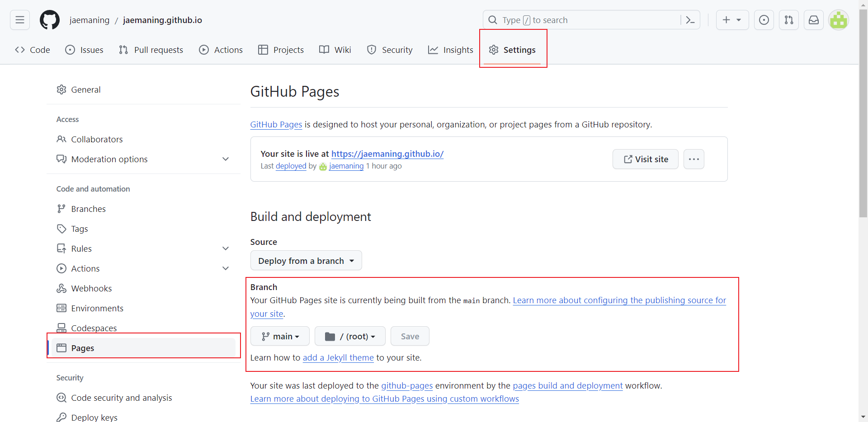Open the publishing source learn more link
Screen dimensions: 868x422
coord(619,300)
